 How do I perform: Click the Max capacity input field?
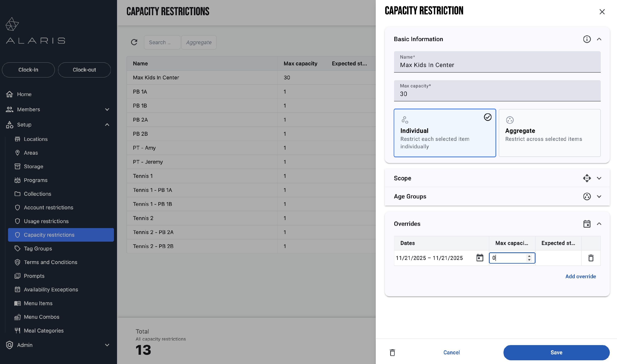497,94
